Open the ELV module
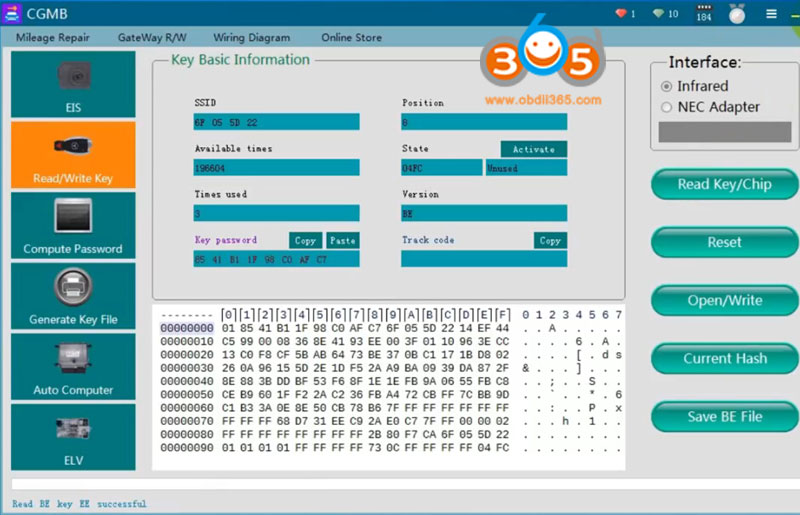Image resolution: width=800 pixels, height=515 pixels. click(73, 437)
